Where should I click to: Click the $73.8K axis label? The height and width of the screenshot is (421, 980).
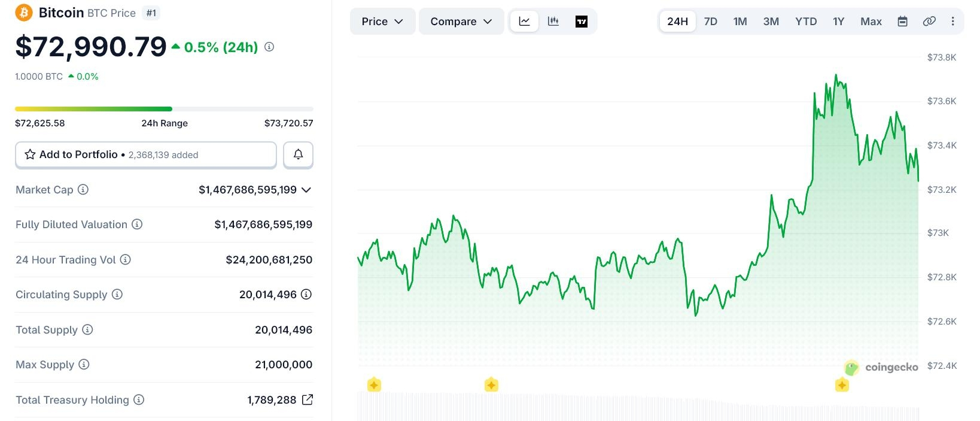tap(942, 57)
